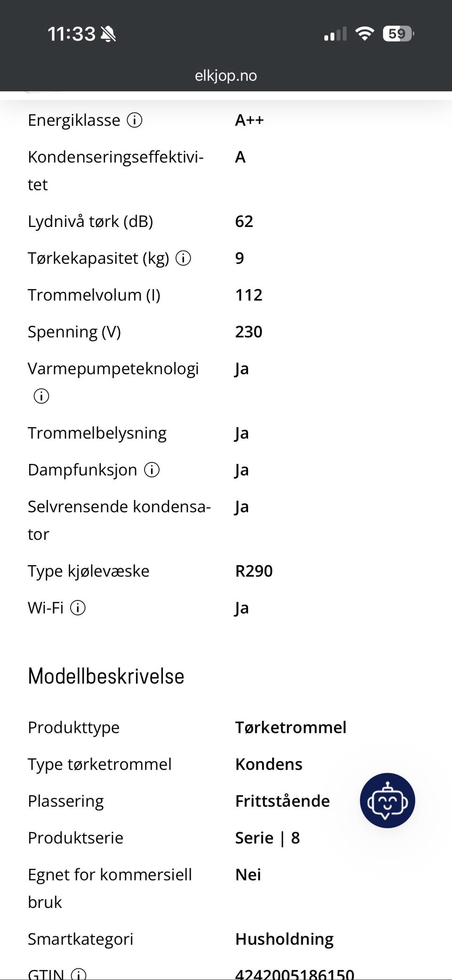Tap the battery indicator in status bar
452x980 pixels.
398,33
